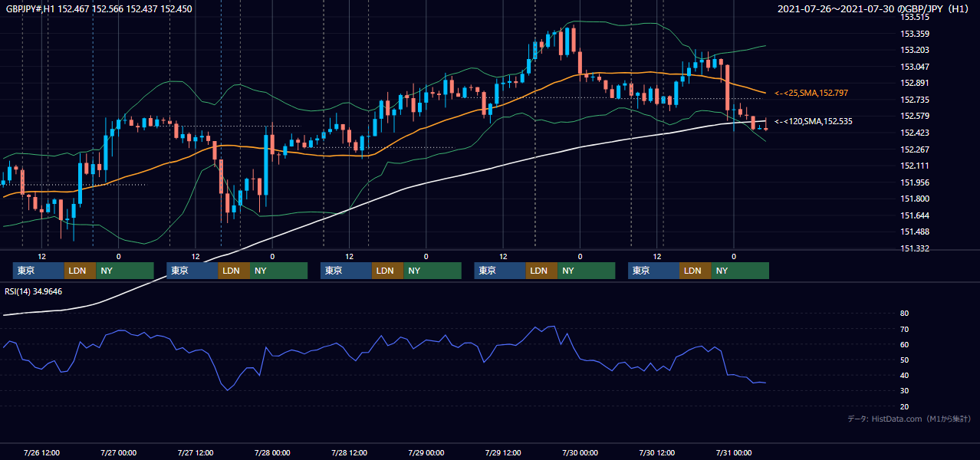Select the 151.644 price level label
Screen dimensions: 980x460
click(x=915, y=215)
